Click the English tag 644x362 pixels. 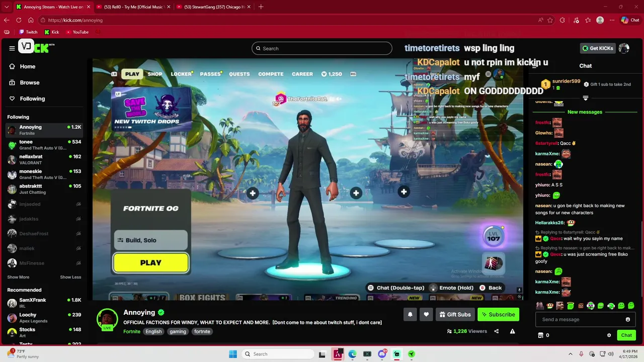coord(153,331)
